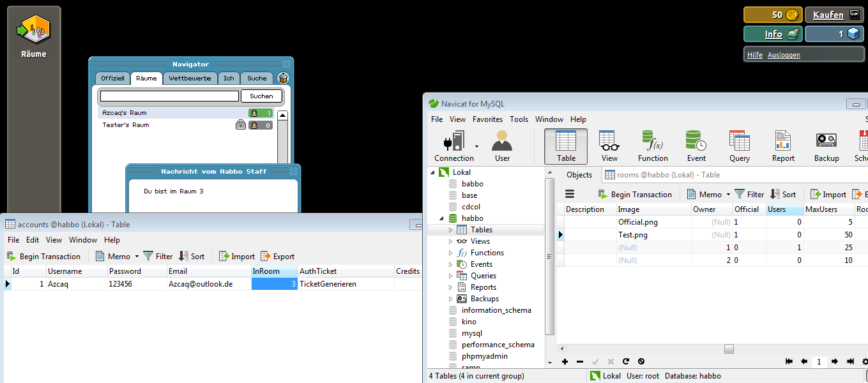Click the Suchen button in Navigator

[x=262, y=96]
